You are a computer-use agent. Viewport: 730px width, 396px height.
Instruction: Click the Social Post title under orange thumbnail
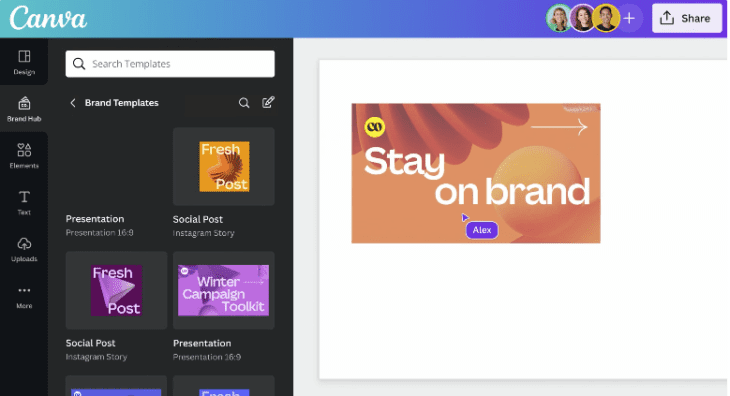tap(198, 219)
